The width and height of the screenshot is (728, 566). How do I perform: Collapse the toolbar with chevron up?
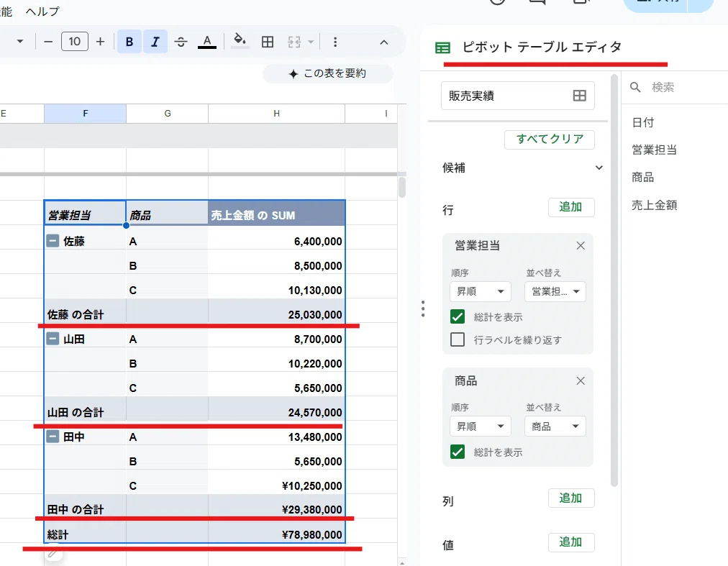point(383,42)
